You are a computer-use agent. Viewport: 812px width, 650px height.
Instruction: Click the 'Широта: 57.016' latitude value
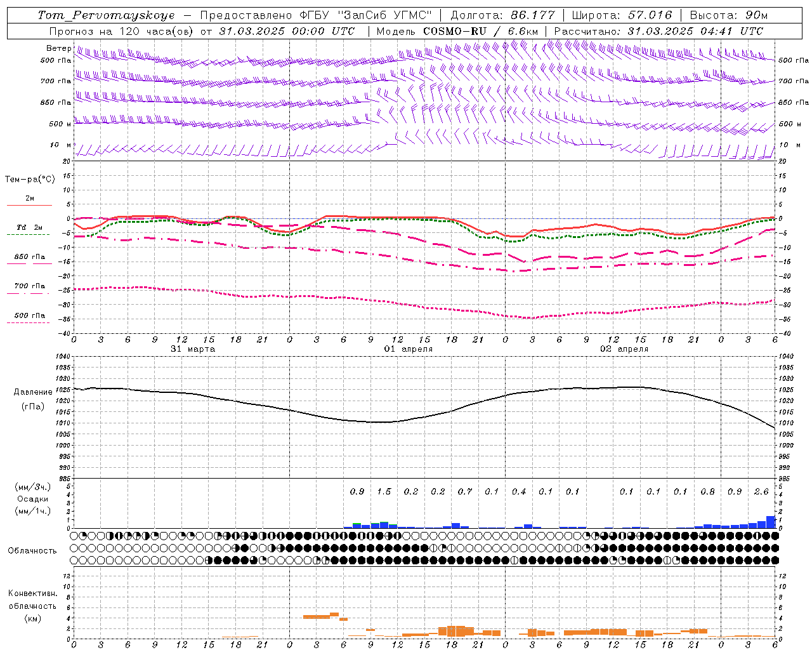click(x=622, y=15)
